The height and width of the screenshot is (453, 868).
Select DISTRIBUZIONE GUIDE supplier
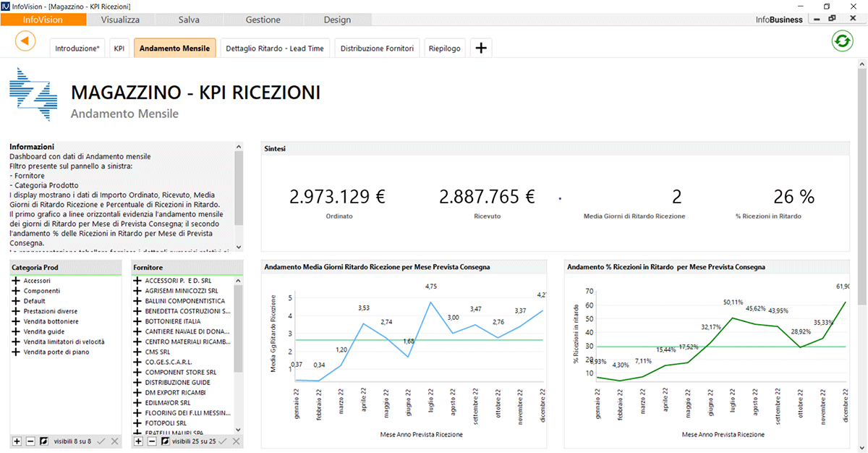point(178,382)
